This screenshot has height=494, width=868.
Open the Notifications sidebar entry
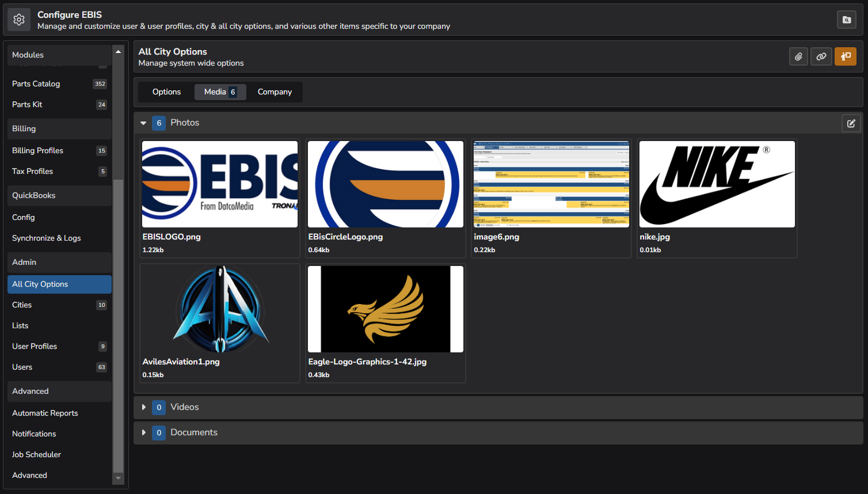34,434
